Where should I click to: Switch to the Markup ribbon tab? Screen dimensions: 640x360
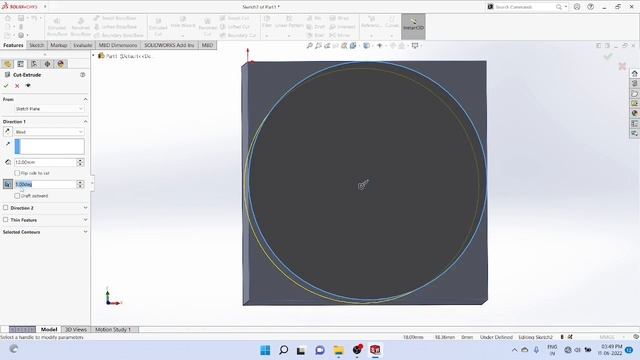[59, 45]
